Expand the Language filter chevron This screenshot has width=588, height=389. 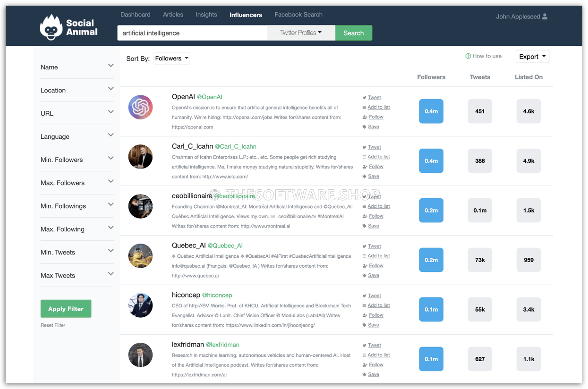(x=111, y=135)
